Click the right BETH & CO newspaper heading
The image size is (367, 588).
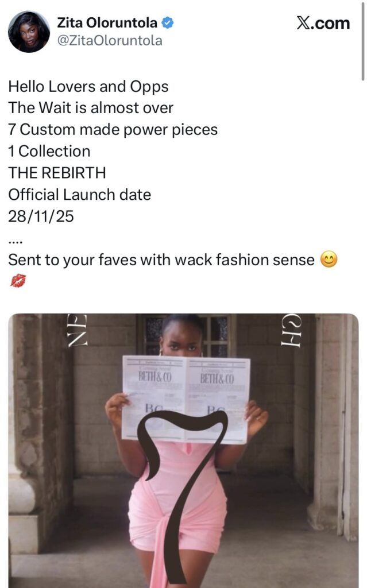coord(217,378)
